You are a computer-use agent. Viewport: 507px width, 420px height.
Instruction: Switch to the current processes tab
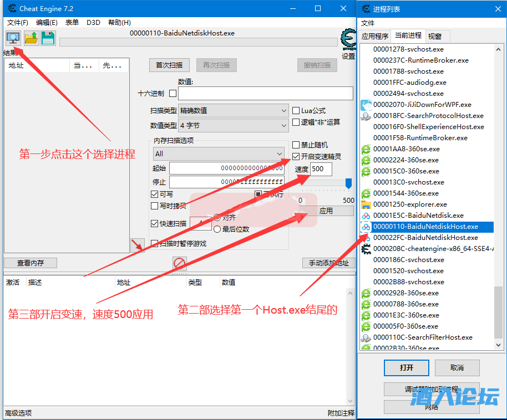click(408, 35)
